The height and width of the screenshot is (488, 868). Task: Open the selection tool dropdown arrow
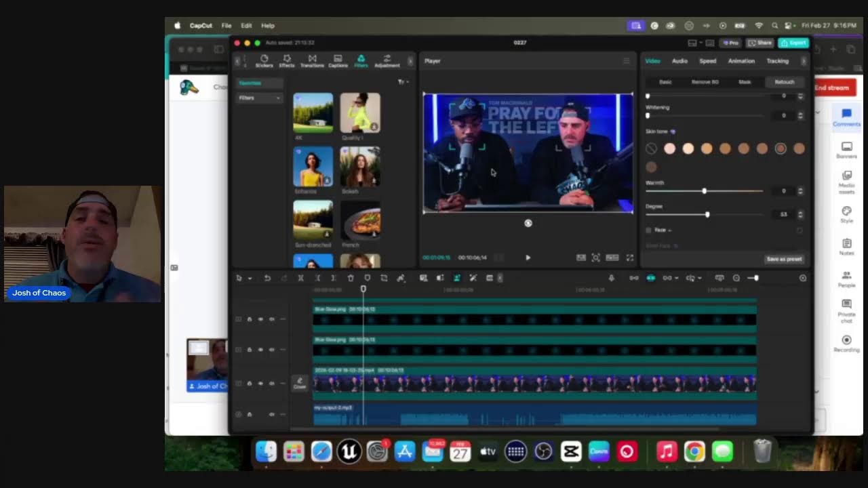250,279
